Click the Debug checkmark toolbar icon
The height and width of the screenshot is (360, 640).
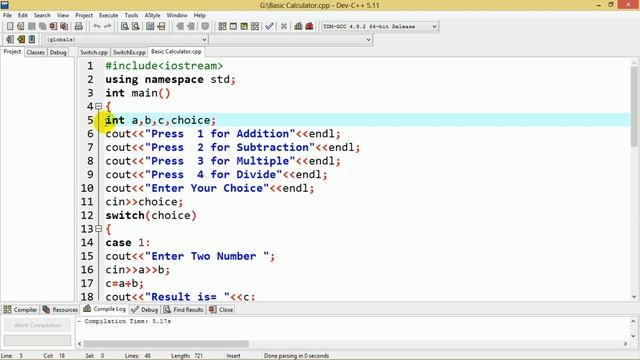click(x=269, y=26)
